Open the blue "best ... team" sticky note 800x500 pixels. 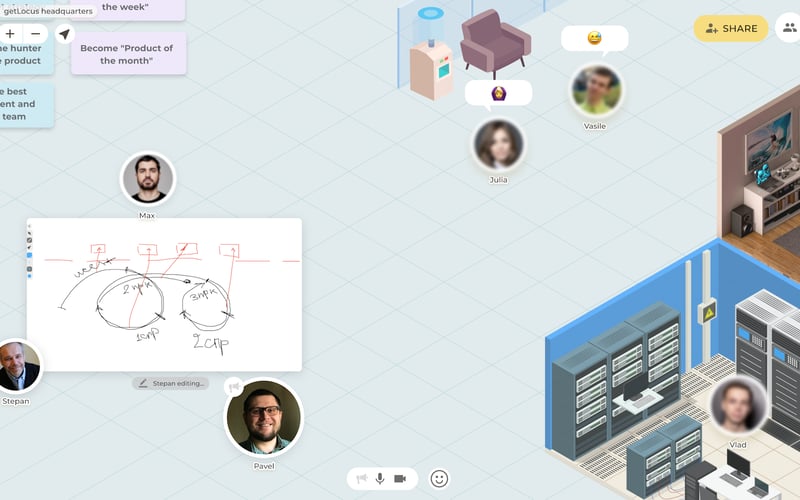26,104
